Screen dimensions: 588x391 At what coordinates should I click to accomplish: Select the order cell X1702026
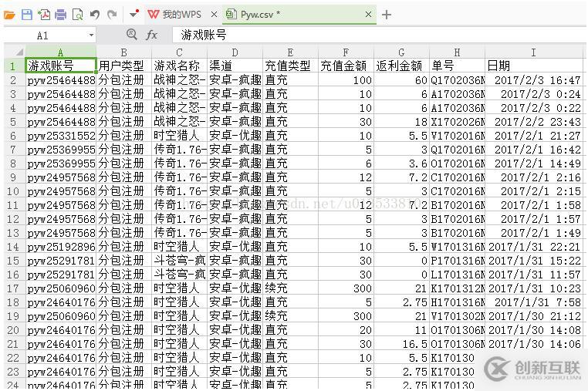pos(457,122)
